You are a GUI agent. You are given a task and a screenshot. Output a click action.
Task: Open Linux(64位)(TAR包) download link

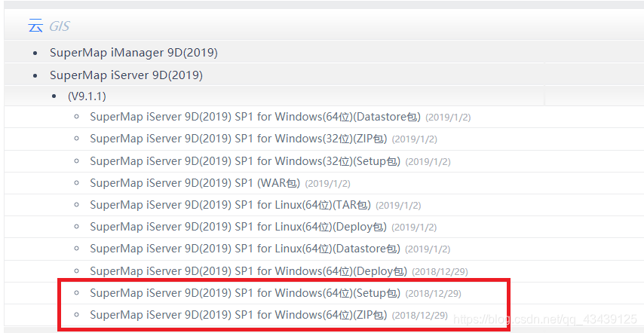click(231, 205)
